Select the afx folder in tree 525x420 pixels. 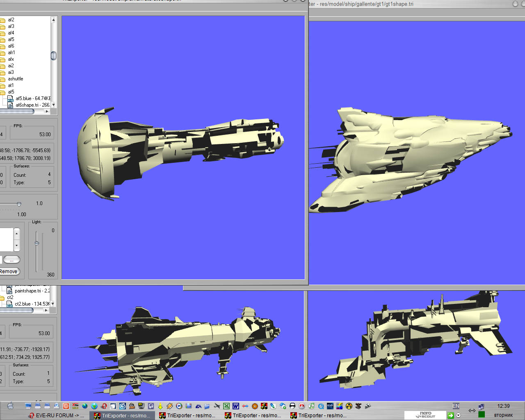tap(11, 59)
